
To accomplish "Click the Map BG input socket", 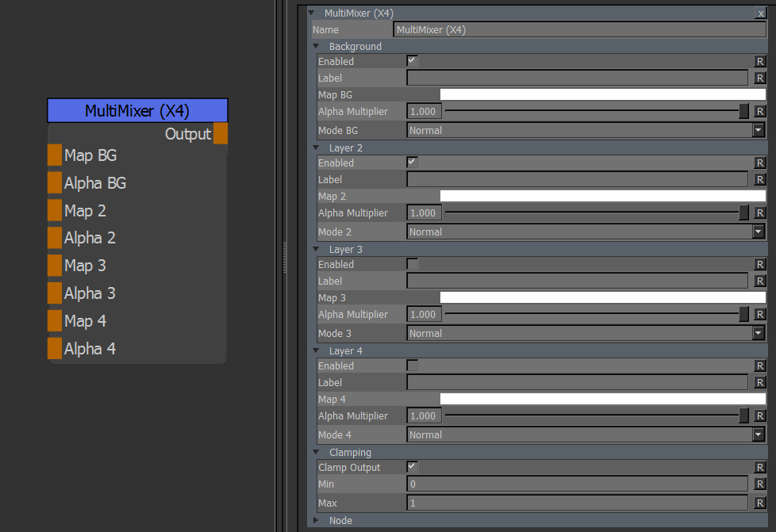I will [54, 155].
